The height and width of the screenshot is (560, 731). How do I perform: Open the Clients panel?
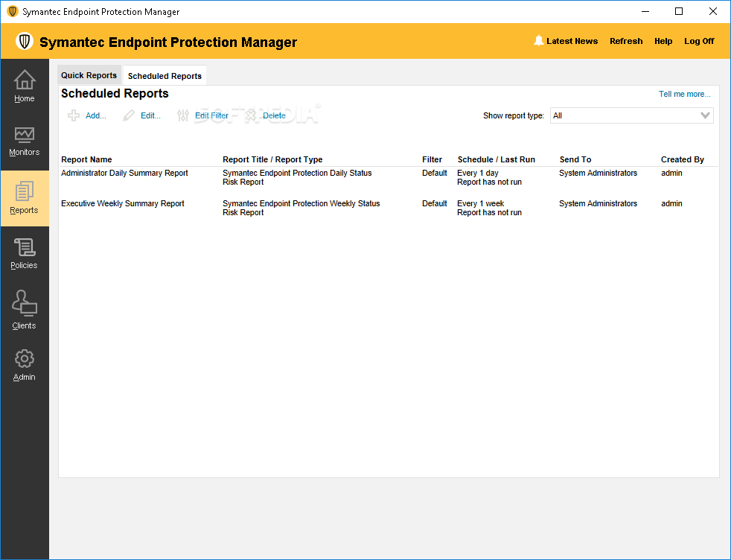[x=25, y=310]
